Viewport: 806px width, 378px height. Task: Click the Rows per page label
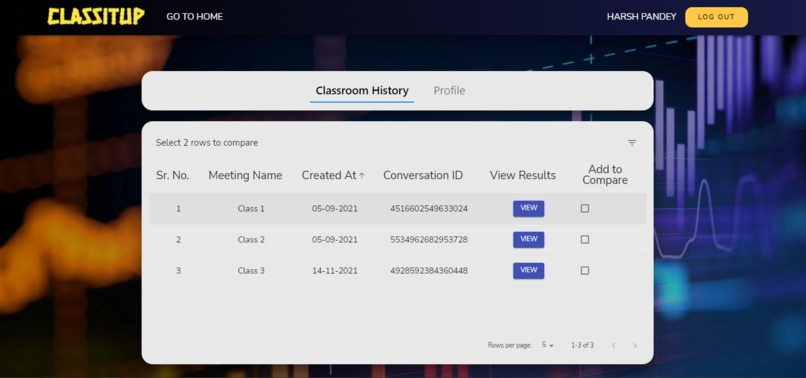click(x=509, y=346)
